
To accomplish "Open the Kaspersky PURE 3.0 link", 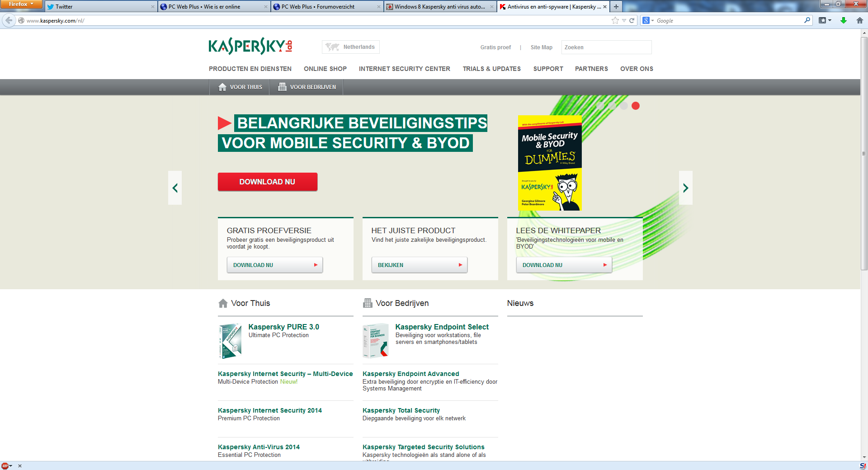I will [283, 327].
